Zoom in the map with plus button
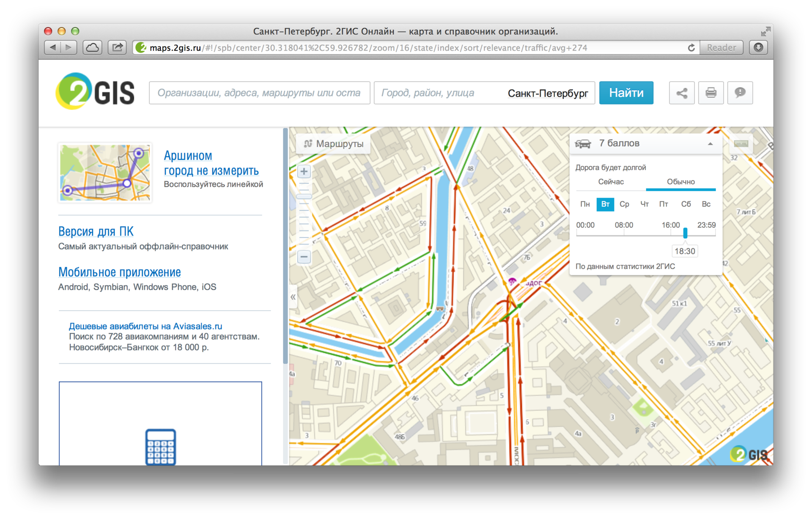This screenshot has height=519, width=812. pyautogui.click(x=304, y=171)
